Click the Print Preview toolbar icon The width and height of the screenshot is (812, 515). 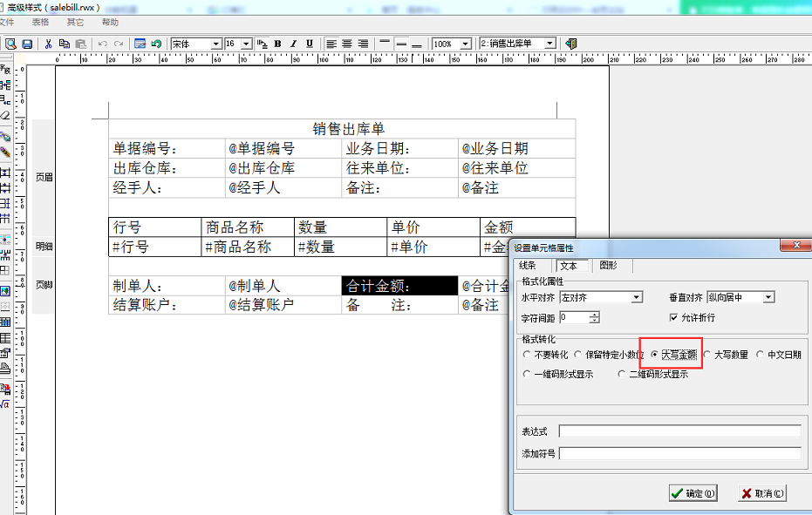point(11,44)
